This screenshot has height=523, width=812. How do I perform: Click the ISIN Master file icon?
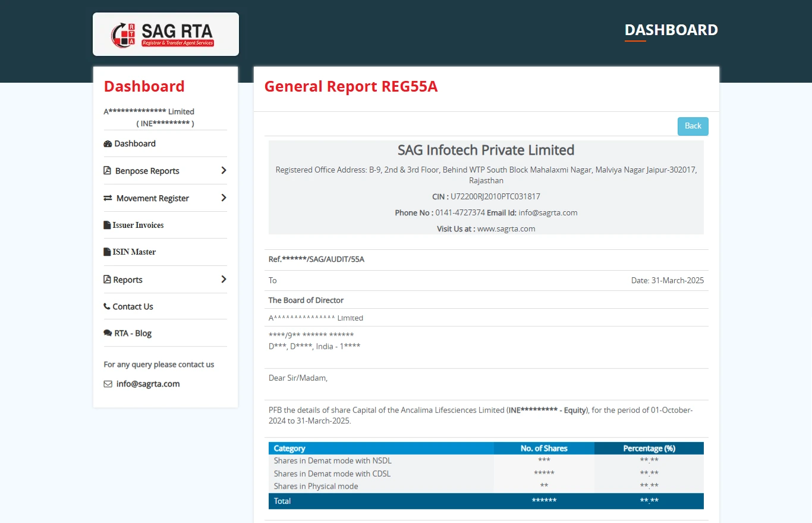point(108,252)
